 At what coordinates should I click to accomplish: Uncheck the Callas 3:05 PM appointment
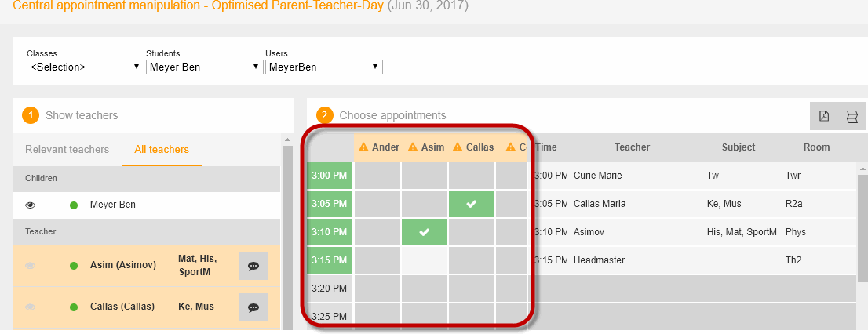pyautogui.click(x=472, y=204)
